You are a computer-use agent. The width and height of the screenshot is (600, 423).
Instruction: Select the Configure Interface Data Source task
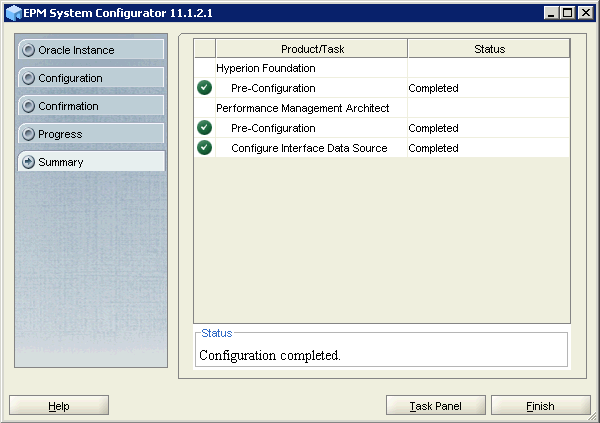click(x=309, y=148)
